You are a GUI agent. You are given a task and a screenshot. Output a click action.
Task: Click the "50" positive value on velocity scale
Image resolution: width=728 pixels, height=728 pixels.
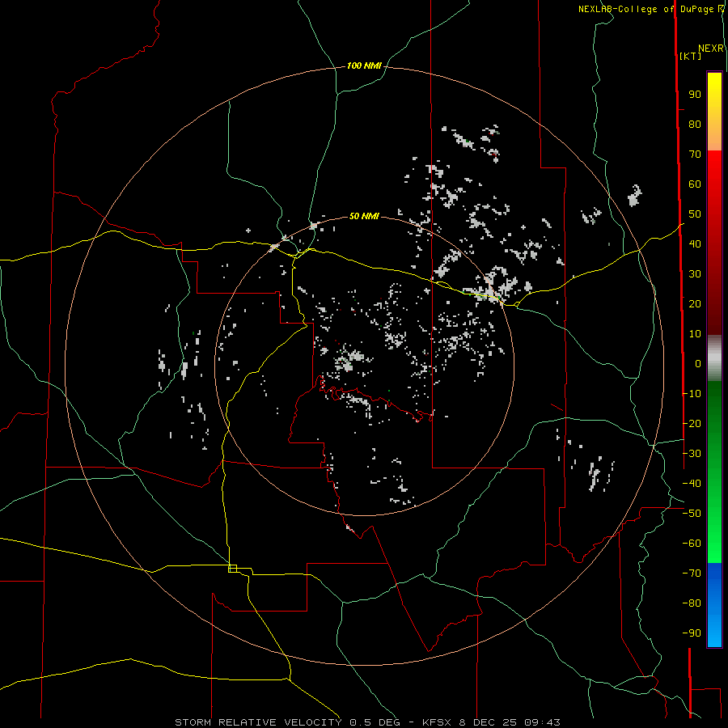coord(695,214)
